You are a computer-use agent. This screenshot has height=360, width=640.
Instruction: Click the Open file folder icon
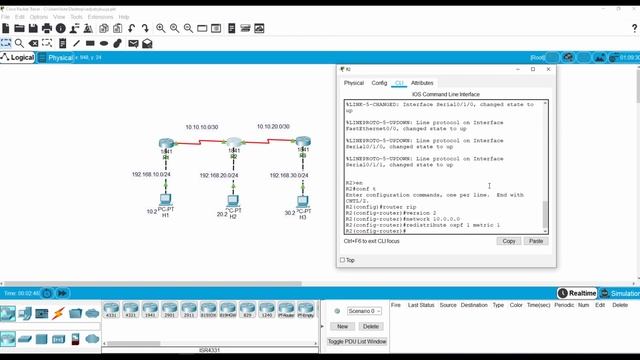tap(19, 28)
